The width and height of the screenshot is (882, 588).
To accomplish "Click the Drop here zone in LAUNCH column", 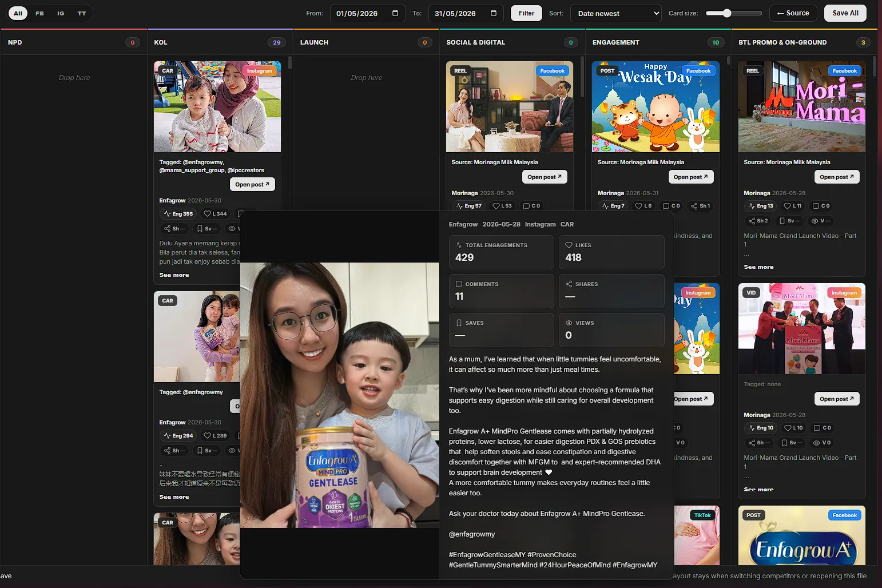I will coord(367,78).
